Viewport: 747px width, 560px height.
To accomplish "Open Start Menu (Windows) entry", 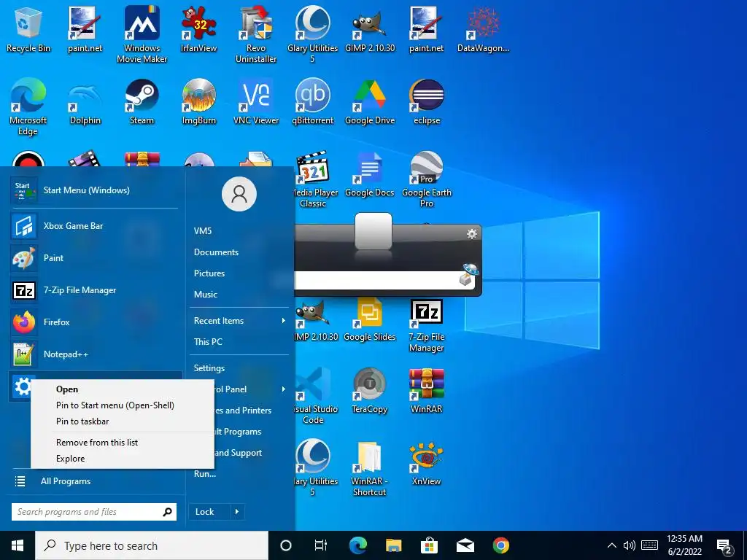I will [96, 190].
